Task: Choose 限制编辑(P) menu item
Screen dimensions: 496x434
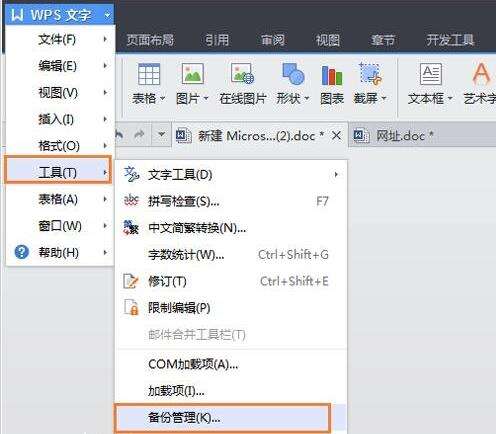Action: 231,308
